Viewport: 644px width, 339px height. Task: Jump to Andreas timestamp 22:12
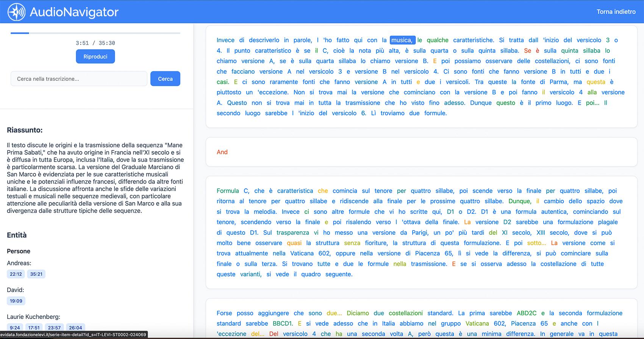[x=16, y=274]
